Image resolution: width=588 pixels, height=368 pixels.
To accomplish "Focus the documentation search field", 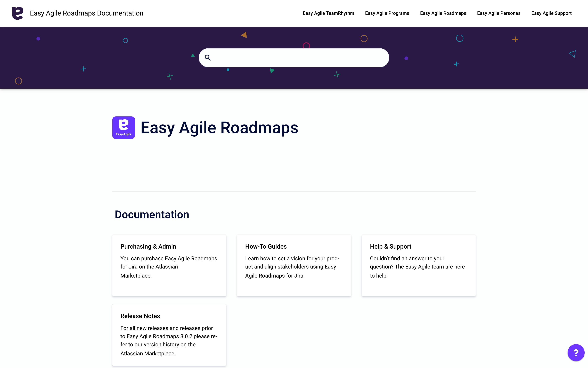I will coord(294,58).
